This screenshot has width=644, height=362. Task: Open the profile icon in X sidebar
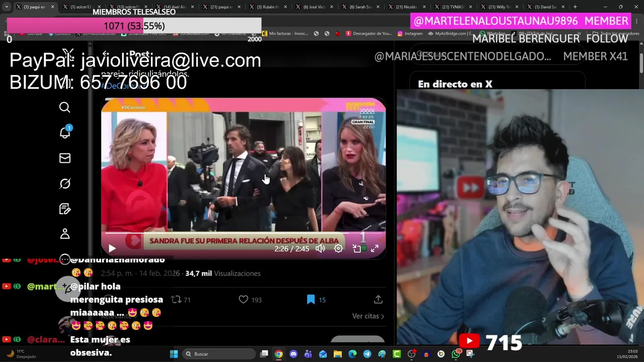point(64,234)
